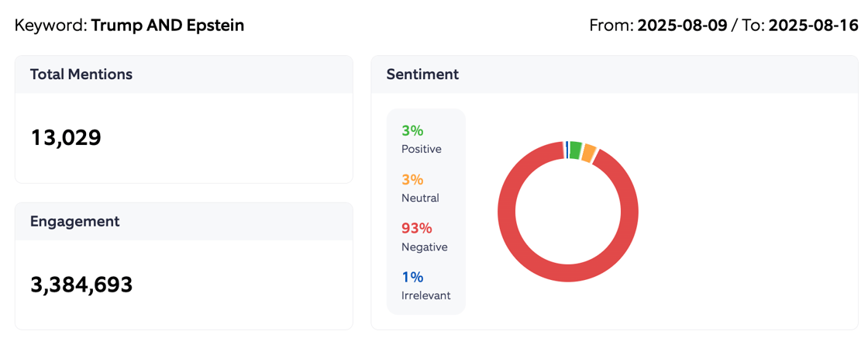The width and height of the screenshot is (868, 342).
Task: Click the Trump AND Epstein keyword text
Action: coord(167,26)
